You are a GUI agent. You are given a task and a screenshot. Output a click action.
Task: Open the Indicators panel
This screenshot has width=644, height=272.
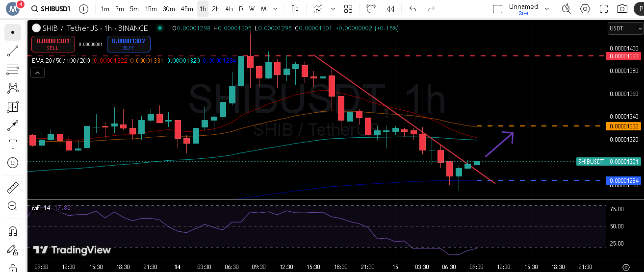pos(319,9)
